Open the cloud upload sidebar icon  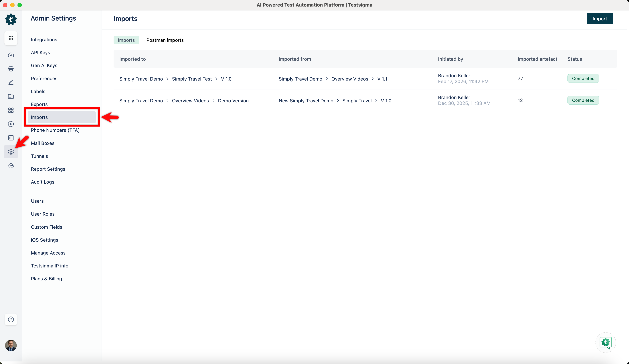coord(11,165)
